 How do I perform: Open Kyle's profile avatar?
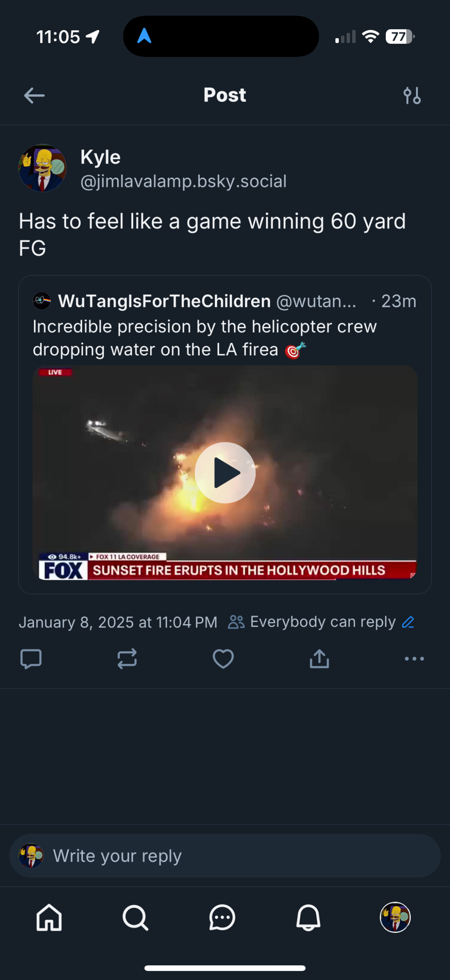tap(43, 168)
